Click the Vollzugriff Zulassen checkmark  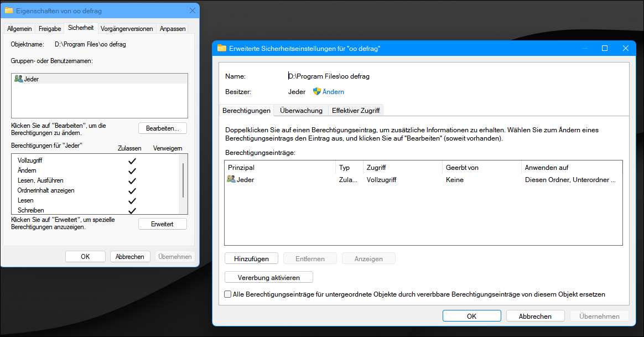[x=132, y=160]
